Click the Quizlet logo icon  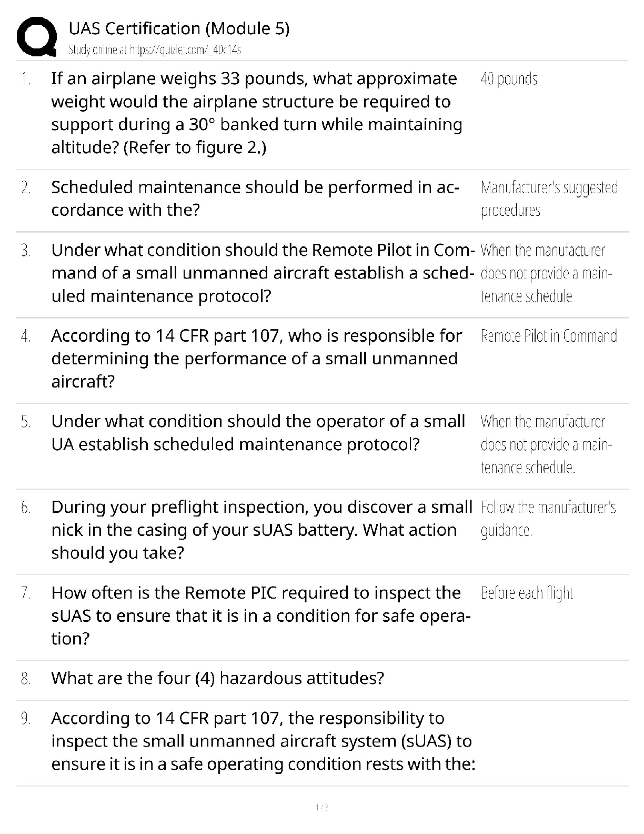tap(37, 36)
